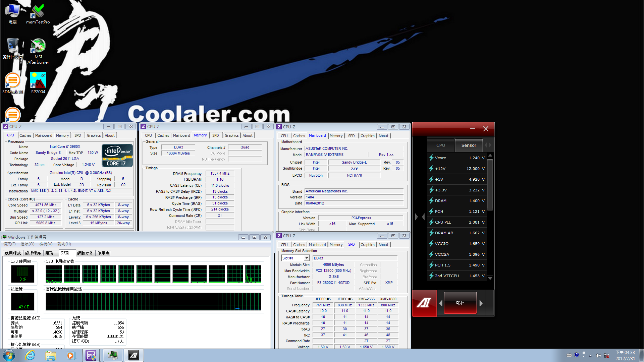
Task: Open the Recycle Bin desktop icon
Action: 13,49
